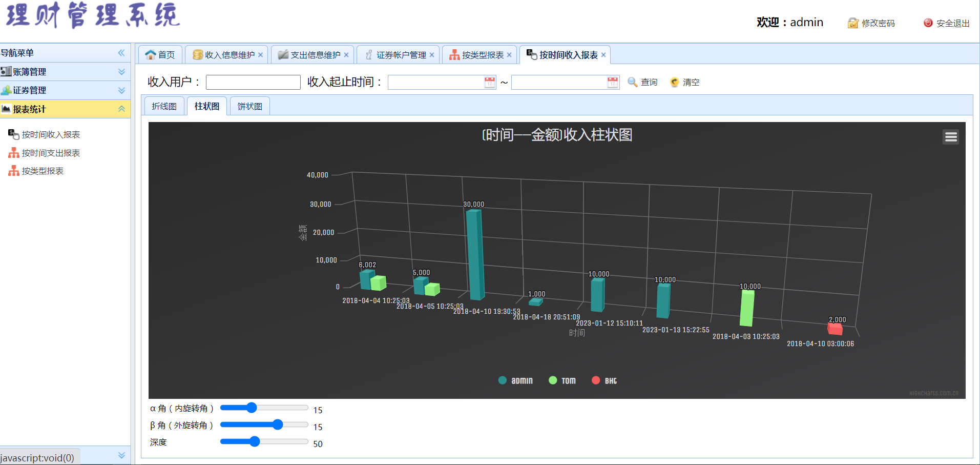Image resolution: width=980 pixels, height=465 pixels.
Task: Click the teal 1,000 bar
Action: tap(536, 302)
